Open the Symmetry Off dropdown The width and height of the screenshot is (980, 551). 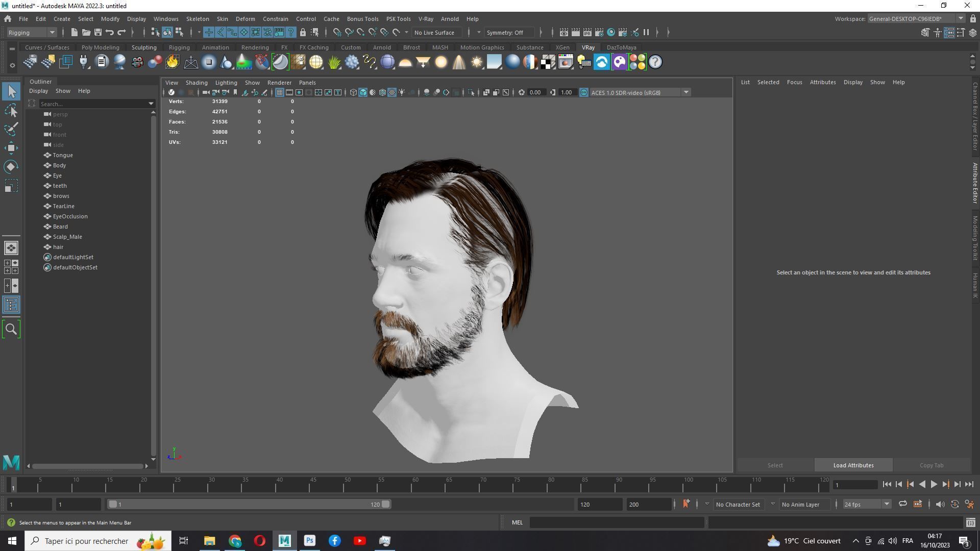tap(509, 33)
